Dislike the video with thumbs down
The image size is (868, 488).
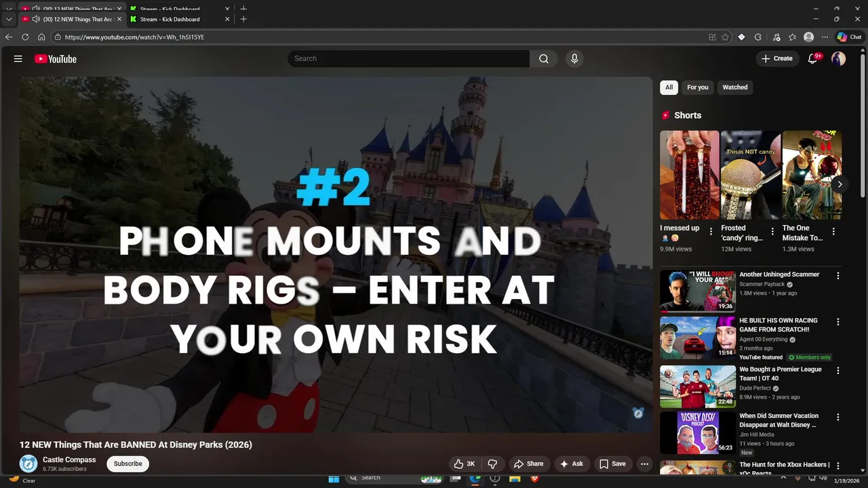[492, 464]
